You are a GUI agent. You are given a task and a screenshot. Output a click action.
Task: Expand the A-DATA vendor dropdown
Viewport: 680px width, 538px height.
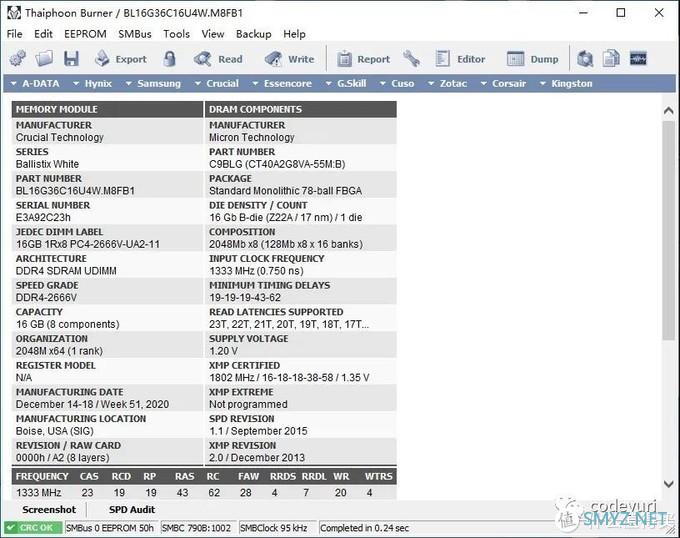[x=35, y=84]
